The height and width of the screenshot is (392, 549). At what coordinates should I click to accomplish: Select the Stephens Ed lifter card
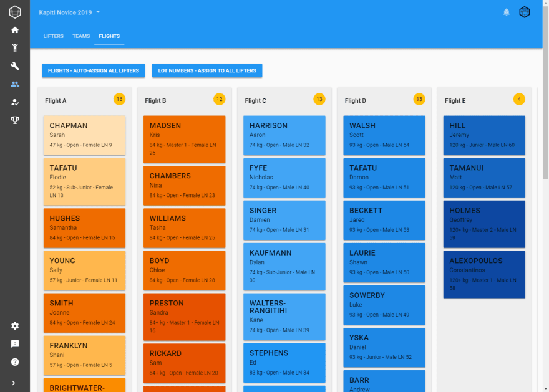[284, 363]
